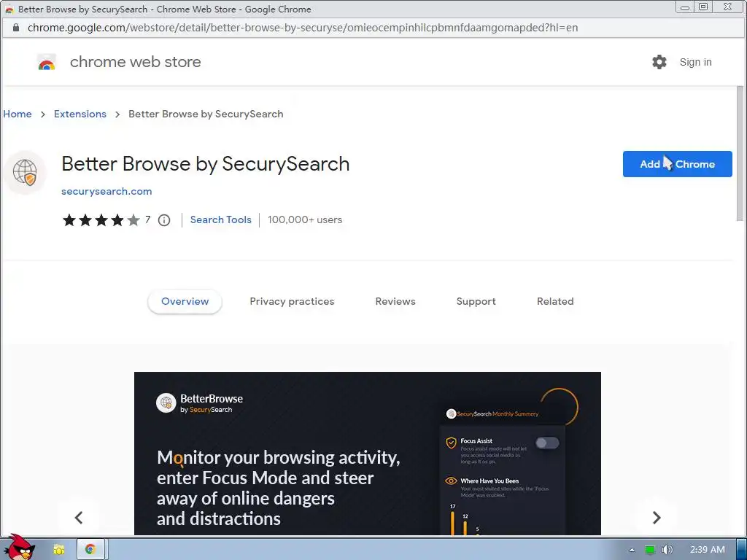Open the Extensions breadcrumb link

80,114
